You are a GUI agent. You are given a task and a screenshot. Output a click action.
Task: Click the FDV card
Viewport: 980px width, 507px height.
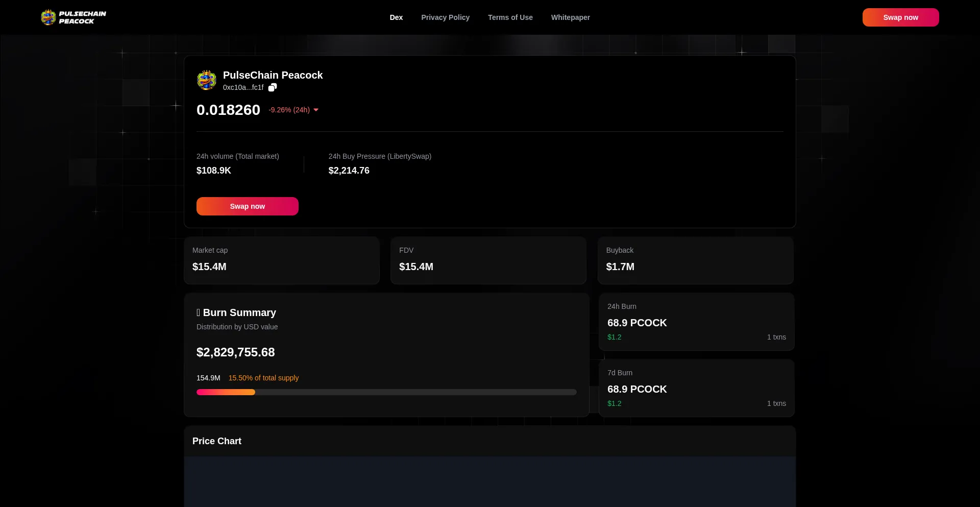pos(488,260)
